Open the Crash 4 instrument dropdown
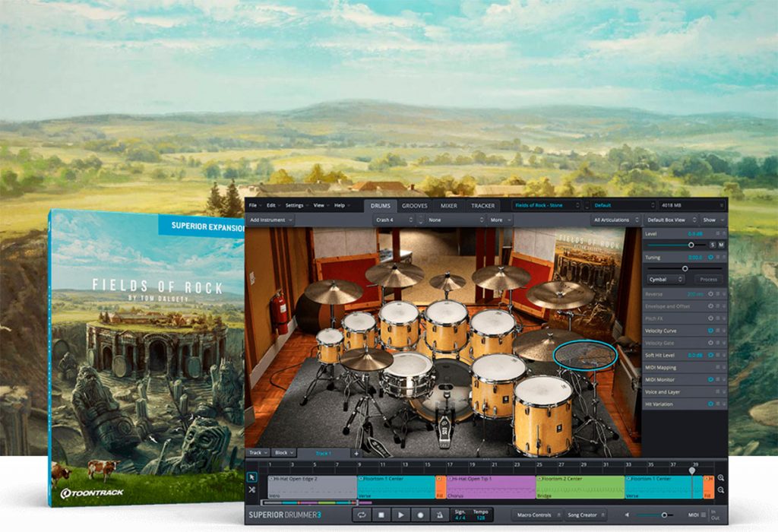The image size is (778, 532). click(394, 220)
